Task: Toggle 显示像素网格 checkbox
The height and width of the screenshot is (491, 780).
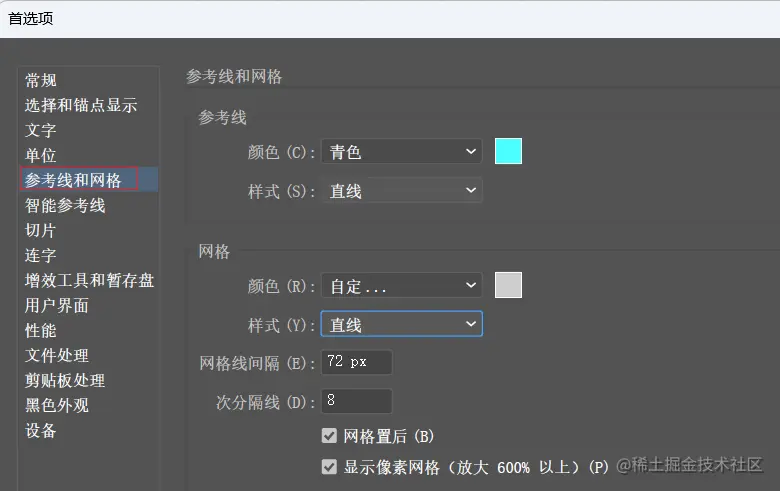Action: [x=329, y=467]
